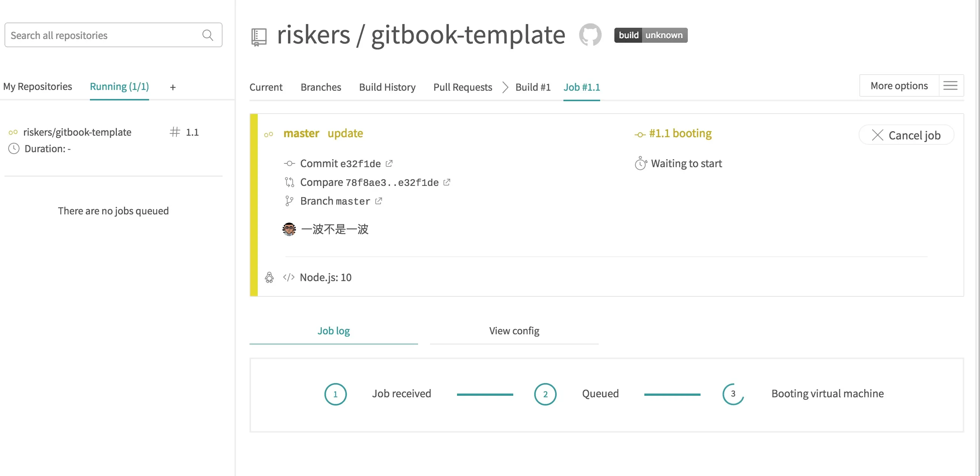Expand the More options dropdown
This screenshot has height=476, width=980.
coord(899,85)
